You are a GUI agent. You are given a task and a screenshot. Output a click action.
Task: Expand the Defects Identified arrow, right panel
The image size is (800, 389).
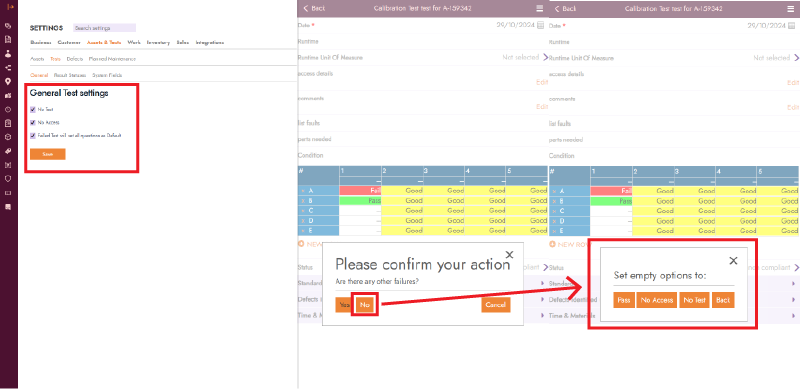click(794, 300)
